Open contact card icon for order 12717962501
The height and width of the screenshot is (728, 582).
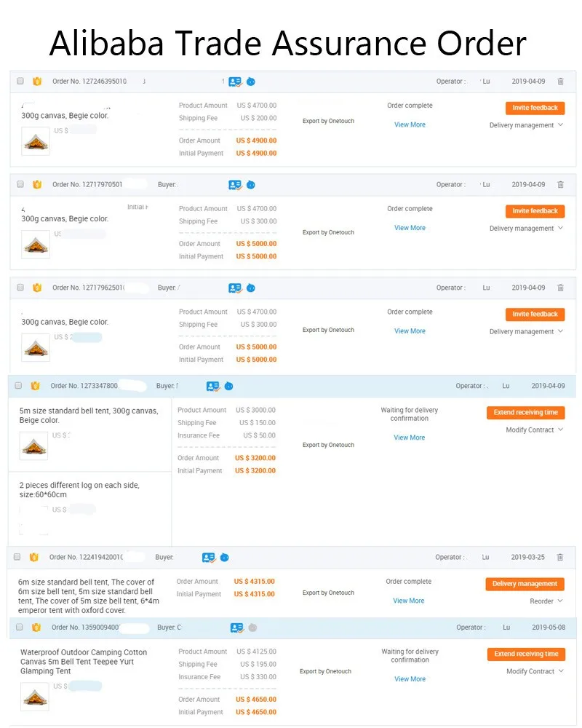235,288
